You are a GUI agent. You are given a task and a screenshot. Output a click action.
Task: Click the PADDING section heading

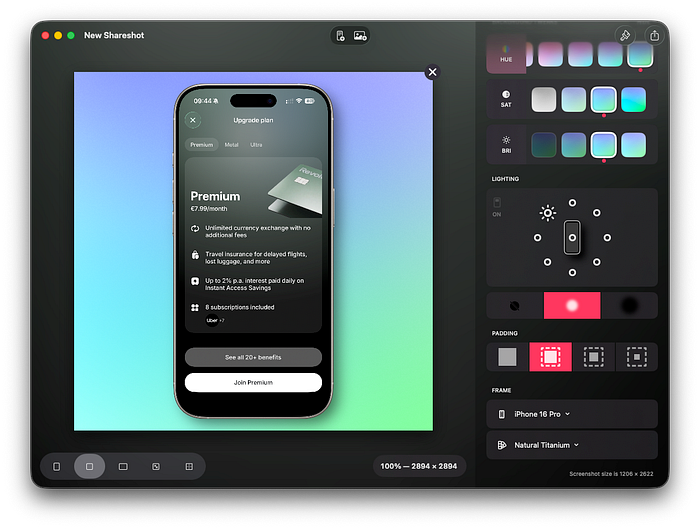[x=504, y=333]
